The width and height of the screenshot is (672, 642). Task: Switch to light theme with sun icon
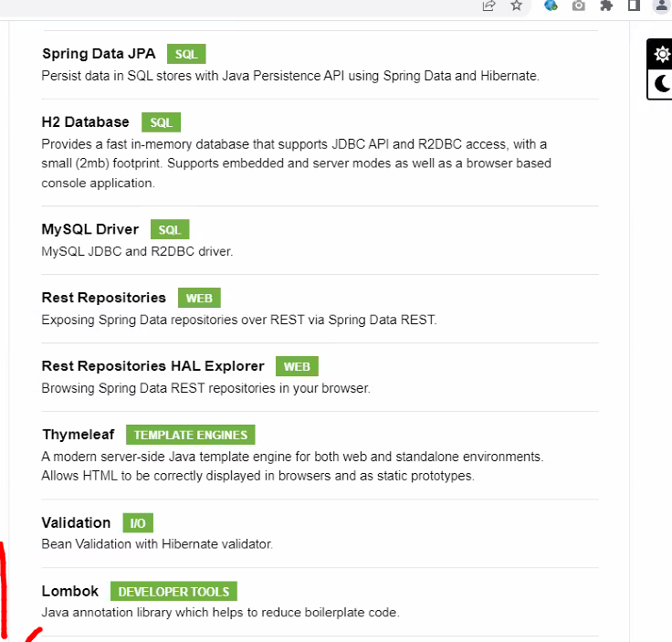tap(661, 55)
